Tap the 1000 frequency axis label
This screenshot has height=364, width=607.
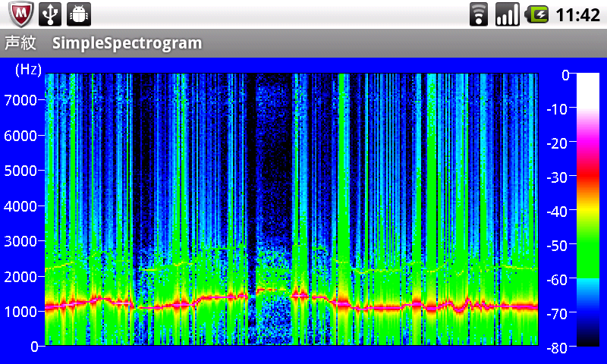(x=20, y=312)
